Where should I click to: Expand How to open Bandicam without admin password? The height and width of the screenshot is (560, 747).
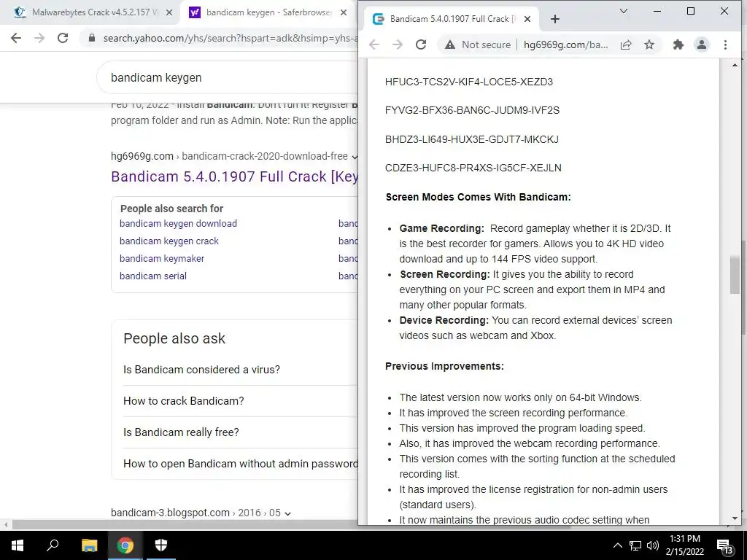point(240,464)
